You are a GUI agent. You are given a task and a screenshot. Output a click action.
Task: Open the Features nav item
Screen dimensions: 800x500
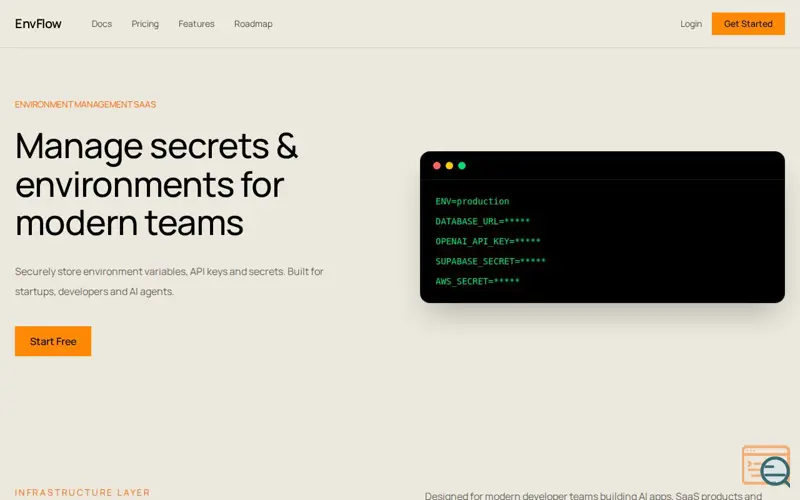(x=196, y=23)
